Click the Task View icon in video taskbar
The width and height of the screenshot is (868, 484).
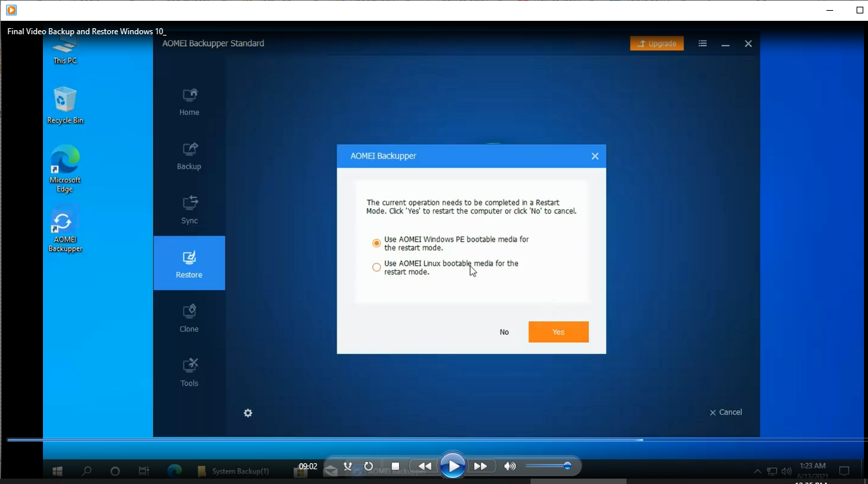(144, 471)
